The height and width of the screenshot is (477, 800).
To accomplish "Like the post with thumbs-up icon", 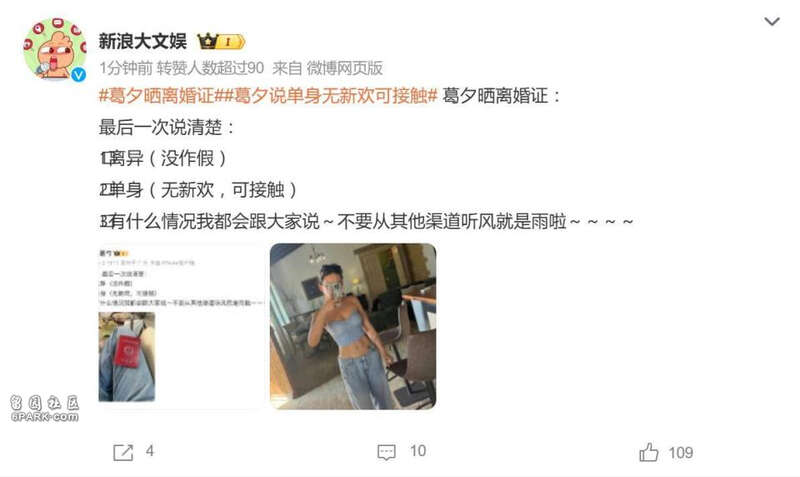I will [649, 452].
